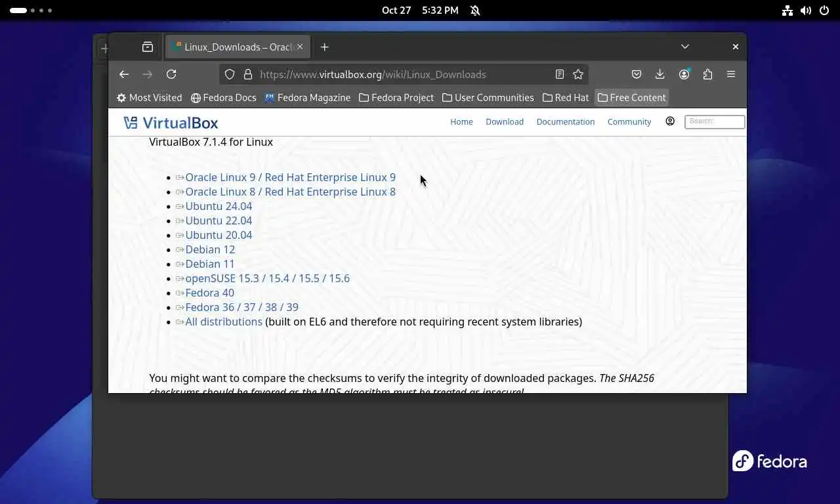Click the openSUSE 15.3 / 15.4 / 15.5 / 15.6 link
The image size is (840, 504).
pyautogui.click(x=267, y=278)
